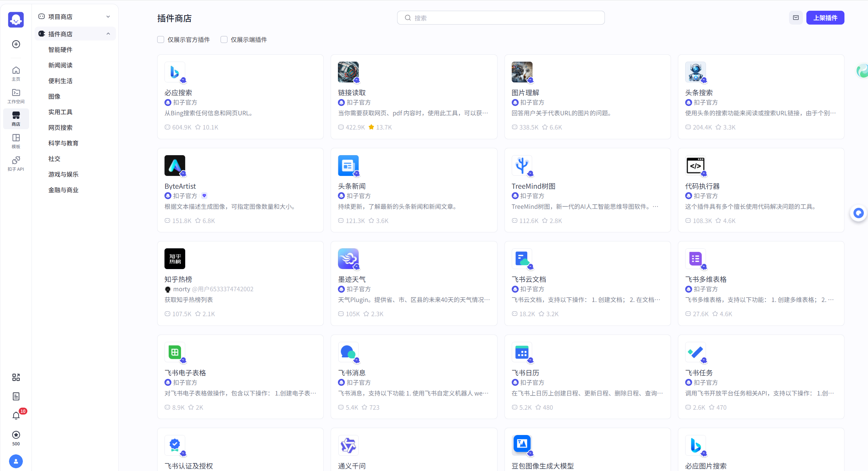The width and height of the screenshot is (868, 471).
Task: Expand the 项目商店 section chevron
Action: tap(108, 17)
